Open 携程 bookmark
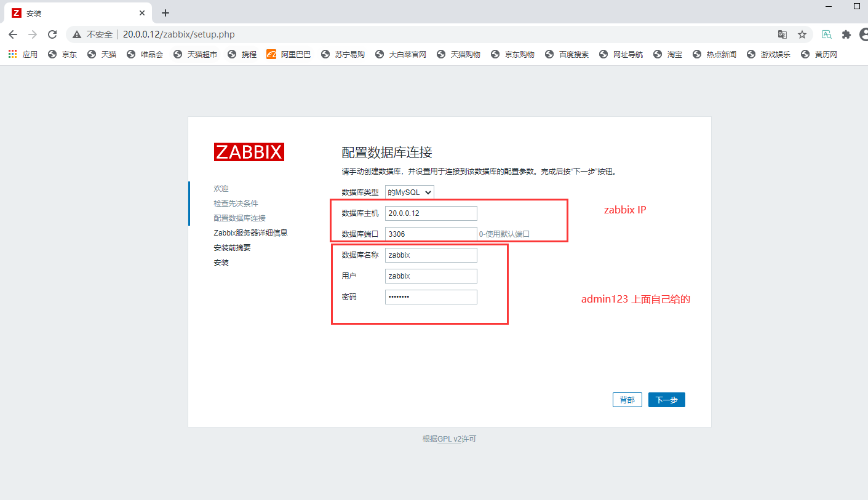 tap(242, 54)
